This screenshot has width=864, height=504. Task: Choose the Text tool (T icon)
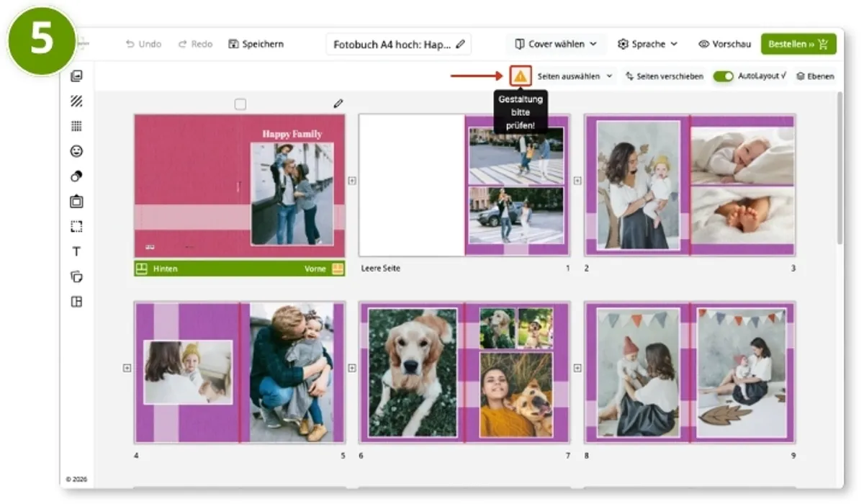[x=76, y=252]
